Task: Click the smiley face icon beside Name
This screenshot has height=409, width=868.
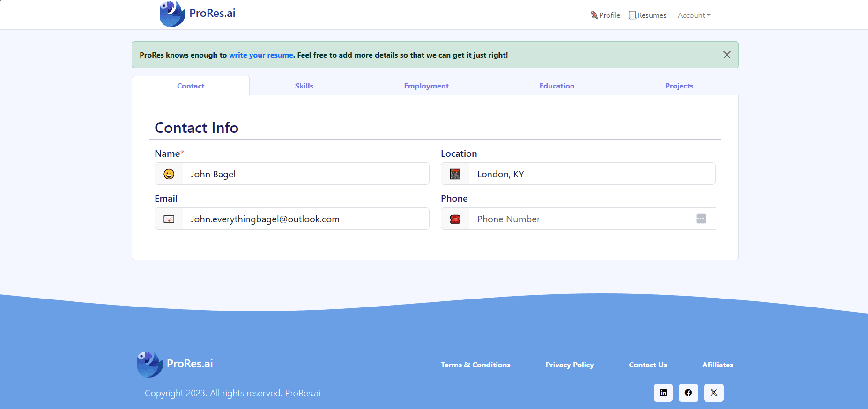Action: click(169, 174)
